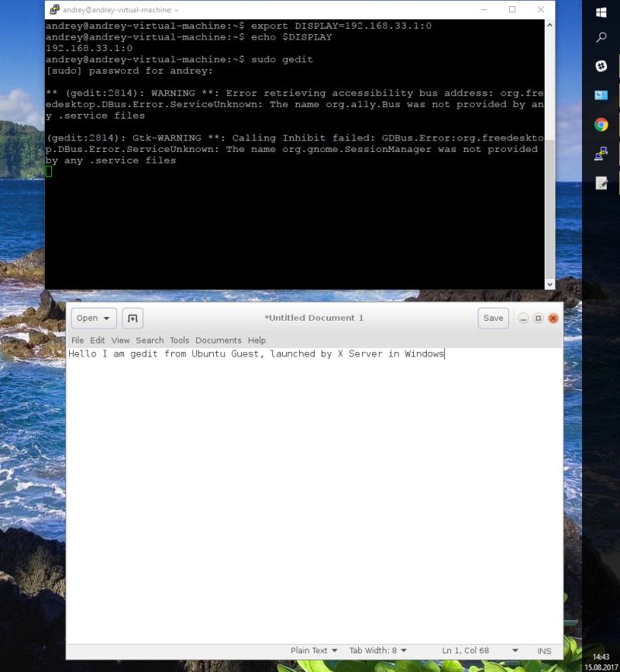The image size is (620, 672).
Task: Open the File menu in gedit
Action: click(77, 339)
